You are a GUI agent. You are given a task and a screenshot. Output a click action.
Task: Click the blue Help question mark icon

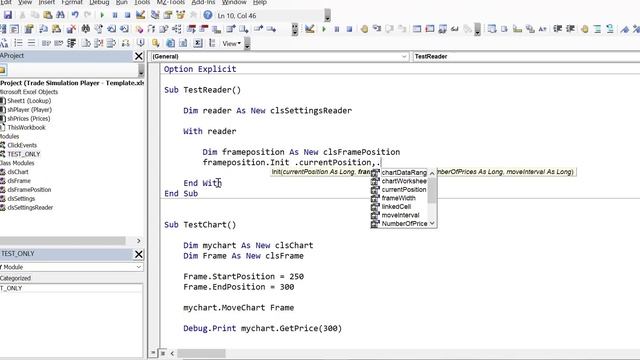coord(208,16)
